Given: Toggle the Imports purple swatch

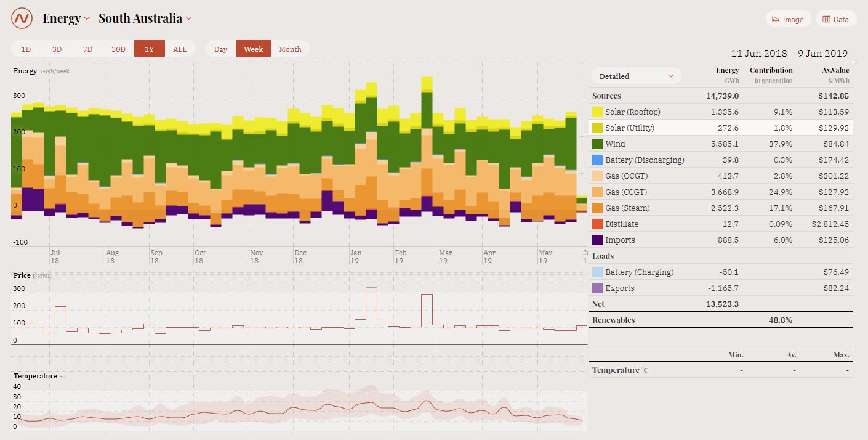Looking at the screenshot, I should (x=597, y=240).
